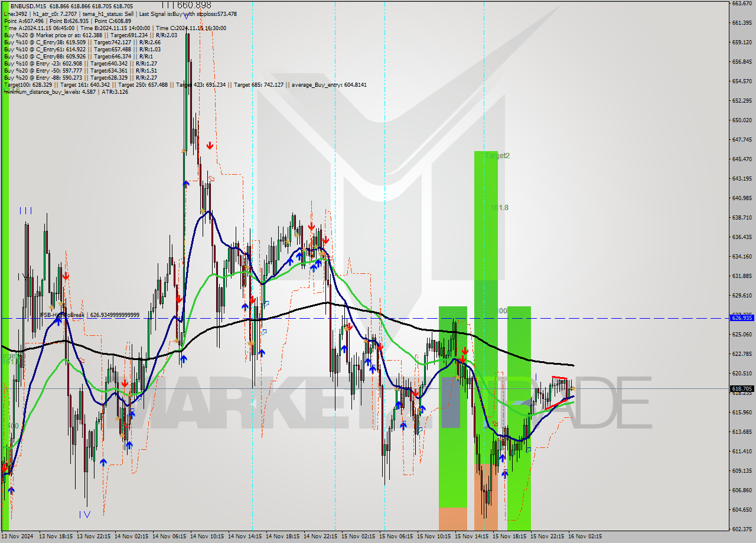Click the '14 Nov 06:15' time label
756x543 pixels.
pyautogui.click(x=170, y=537)
